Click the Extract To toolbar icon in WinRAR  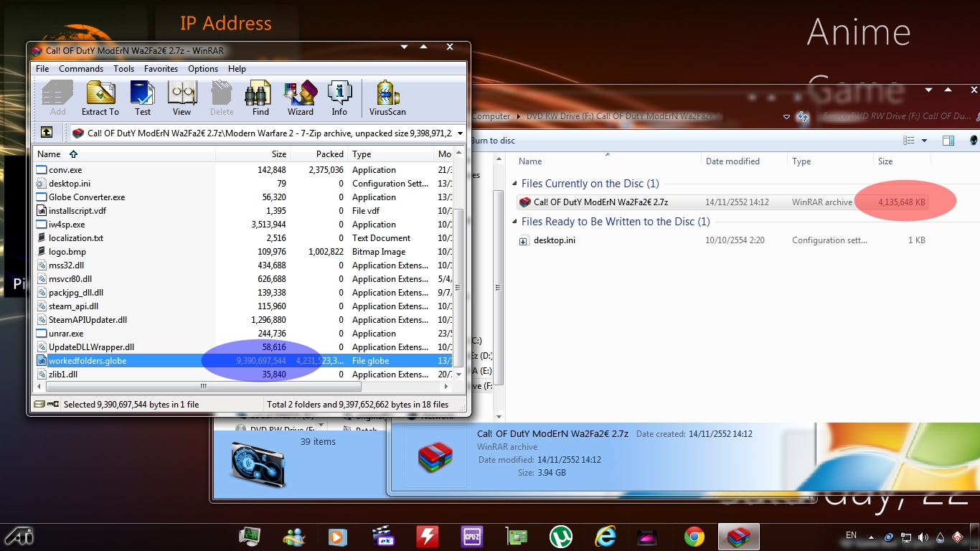coord(100,98)
